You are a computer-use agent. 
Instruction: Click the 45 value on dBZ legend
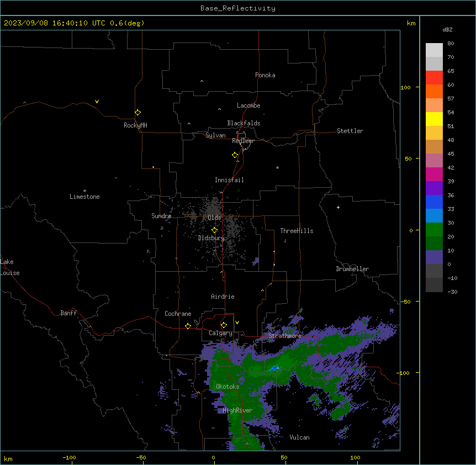click(x=451, y=154)
